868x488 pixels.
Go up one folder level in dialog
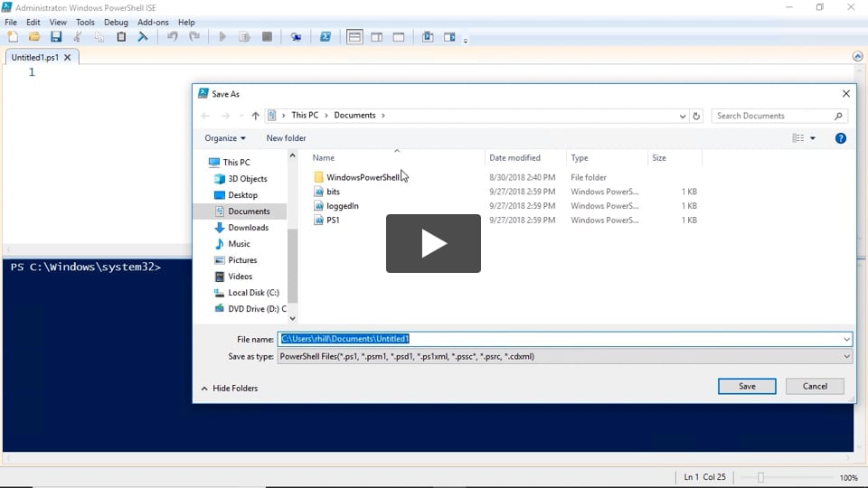(x=256, y=116)
